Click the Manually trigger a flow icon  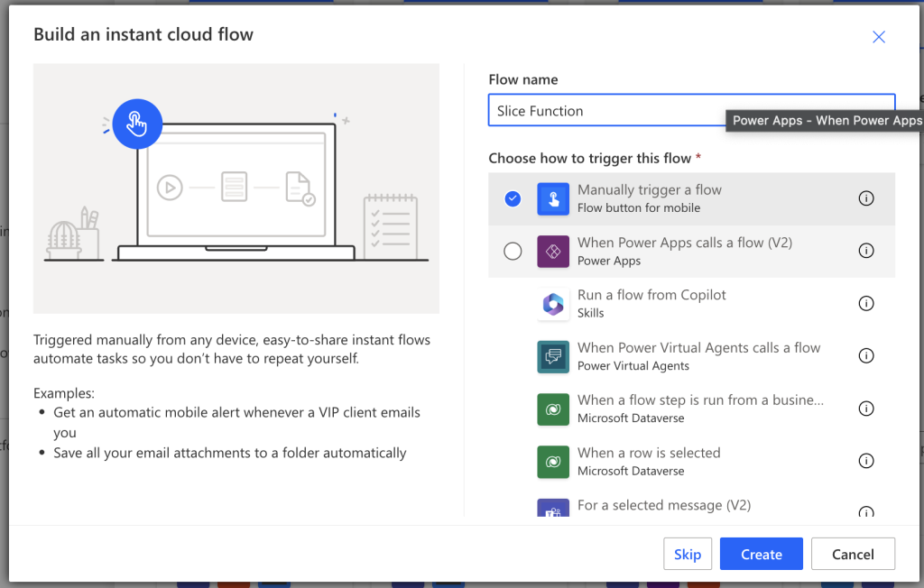tap(553, 198)
